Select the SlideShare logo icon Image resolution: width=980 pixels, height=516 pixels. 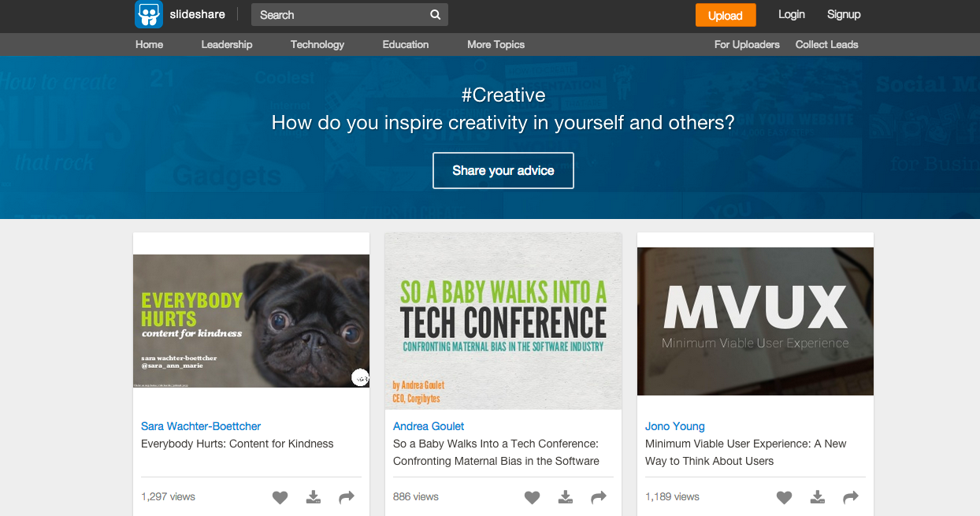[x=148, y=13]
